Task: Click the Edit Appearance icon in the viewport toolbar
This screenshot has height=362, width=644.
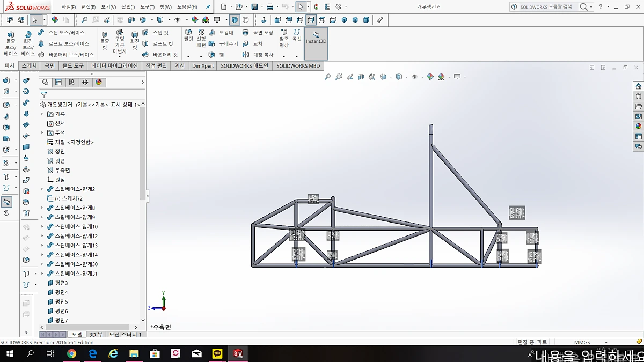Action: point(430,77)
